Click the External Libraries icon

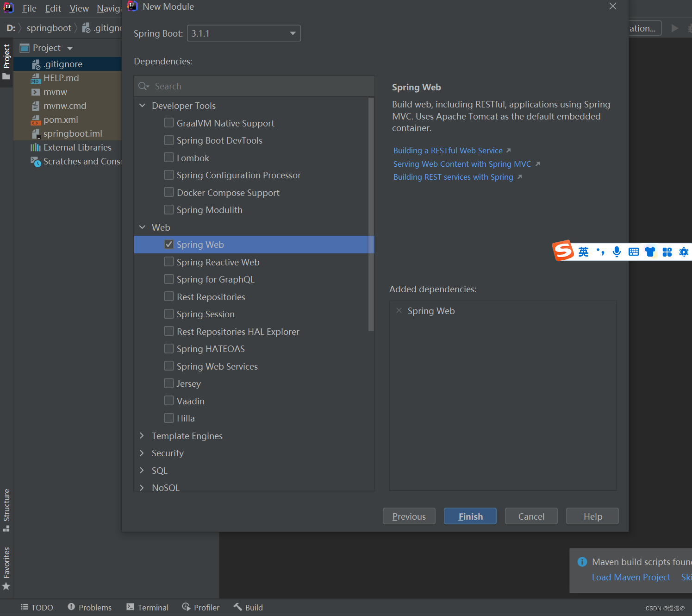(36, 147)
